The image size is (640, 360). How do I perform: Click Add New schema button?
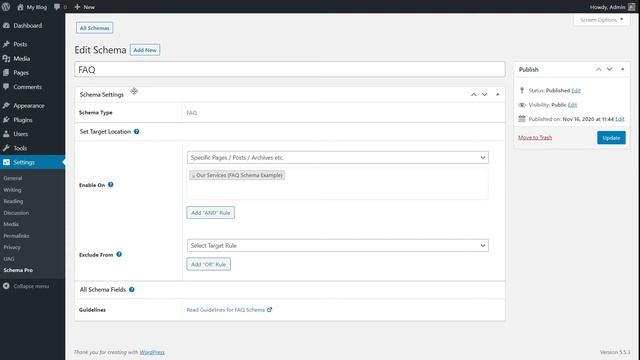coord(145,50)
